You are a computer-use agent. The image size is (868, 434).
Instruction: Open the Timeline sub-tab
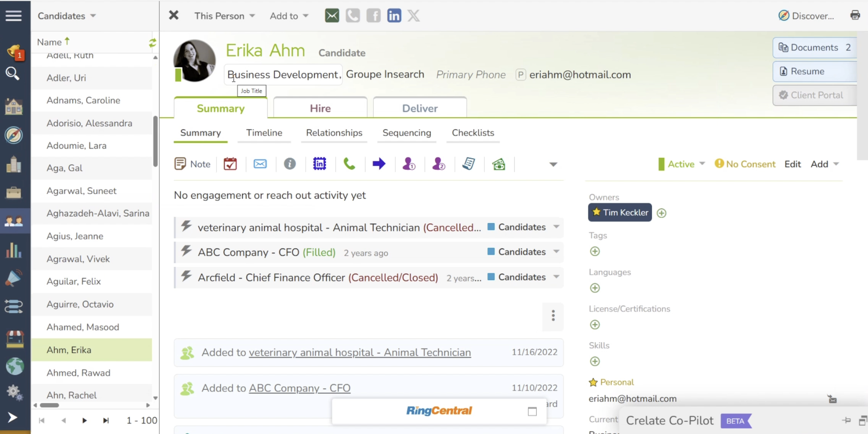click(x=264, y=133)
